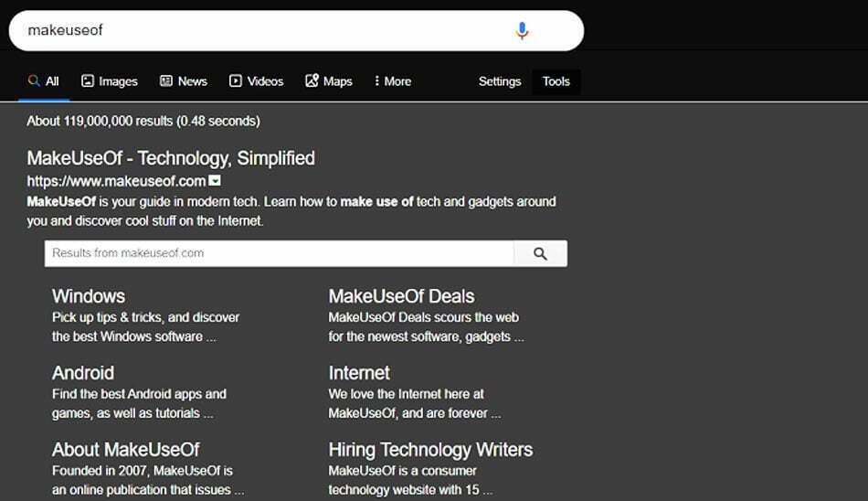Open the Android sitelink

[83, 373]
